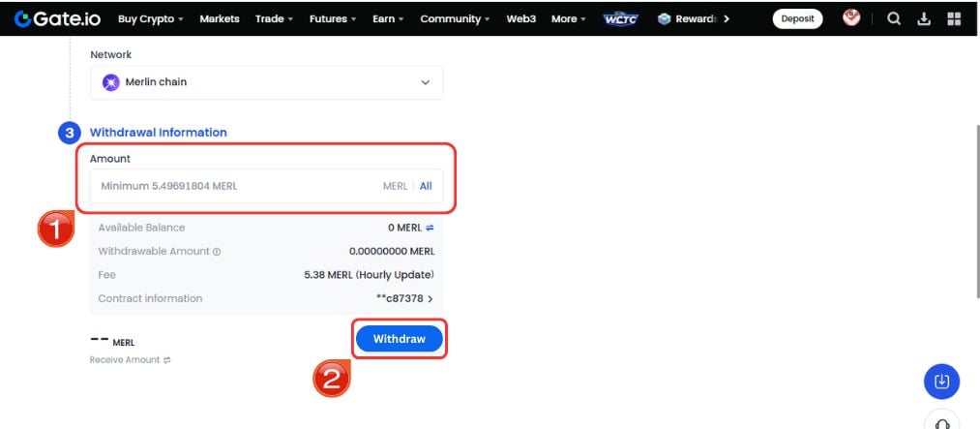980x429 pixels.
Task: Click the Deposit button
Action: 797,18
